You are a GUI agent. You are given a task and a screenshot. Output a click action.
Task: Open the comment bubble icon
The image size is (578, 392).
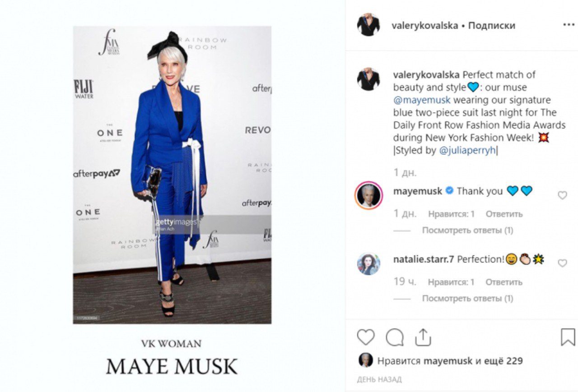pos(395,337)
